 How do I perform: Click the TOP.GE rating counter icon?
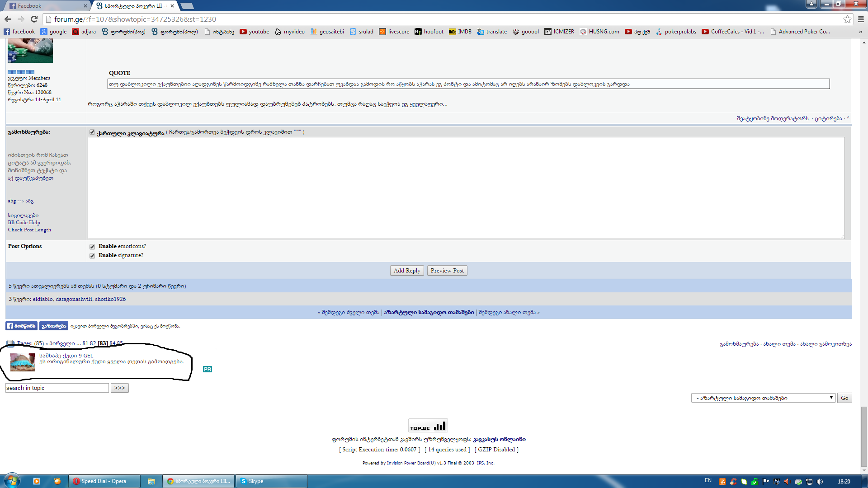coord(428,426)
